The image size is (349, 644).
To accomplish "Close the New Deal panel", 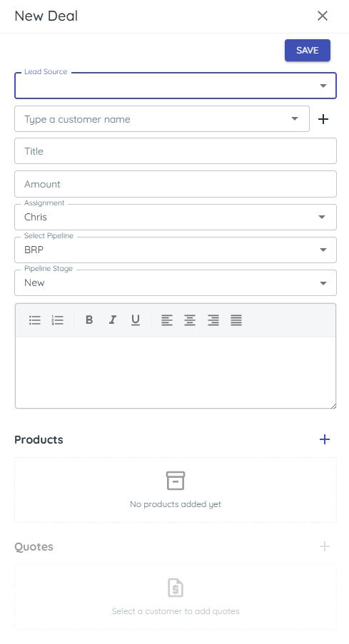I will [x=323, y=16].
